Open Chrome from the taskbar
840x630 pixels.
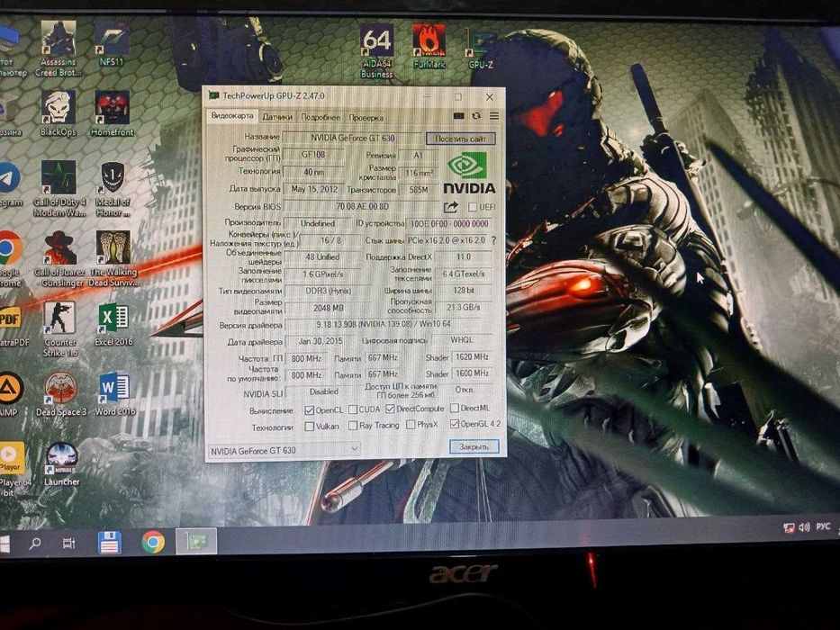(153, 542)
